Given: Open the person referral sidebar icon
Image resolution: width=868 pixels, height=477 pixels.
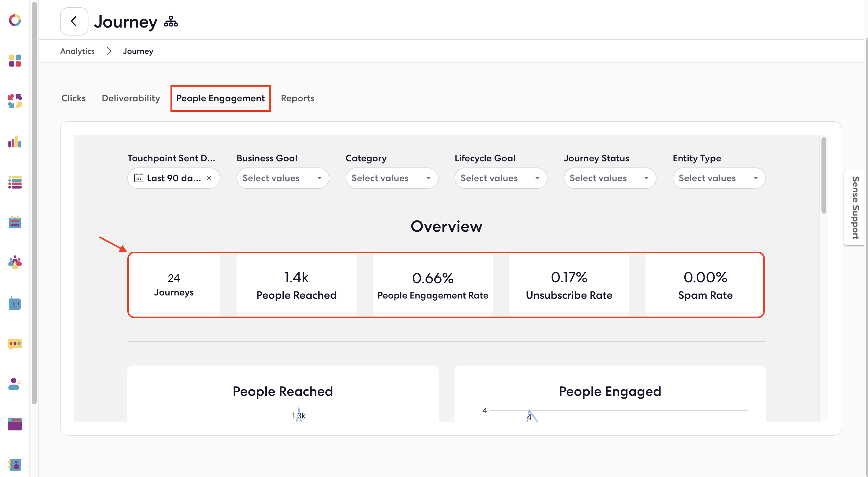Looking at the screenshot, I should coord(15,384).
